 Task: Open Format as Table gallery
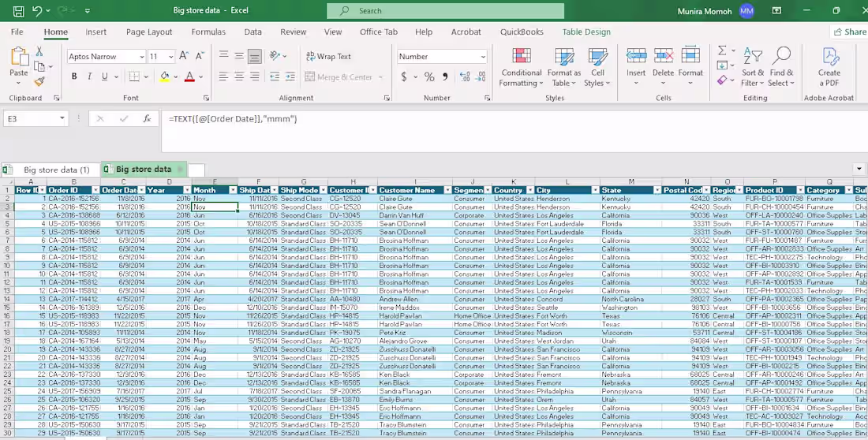point(564,67)
